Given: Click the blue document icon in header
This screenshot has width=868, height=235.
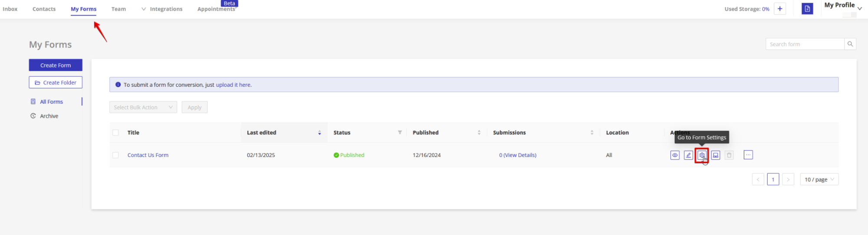Looking at the screenshot, I should (807, 9).
